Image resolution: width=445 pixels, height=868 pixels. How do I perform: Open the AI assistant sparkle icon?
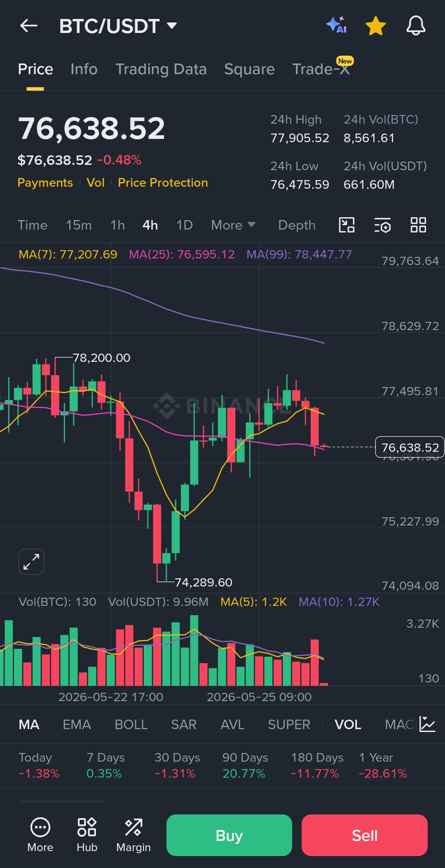[336, 25]
